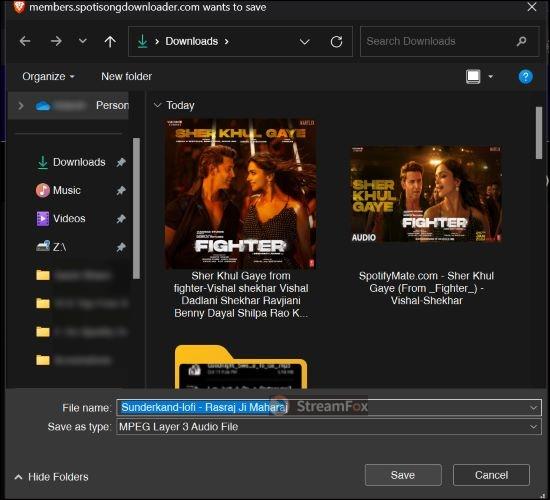Image resolution: width=550 pixels, height=500 pixels.
Task: Open the view options dropdown arrow
Action: click(x=491, y=76)
